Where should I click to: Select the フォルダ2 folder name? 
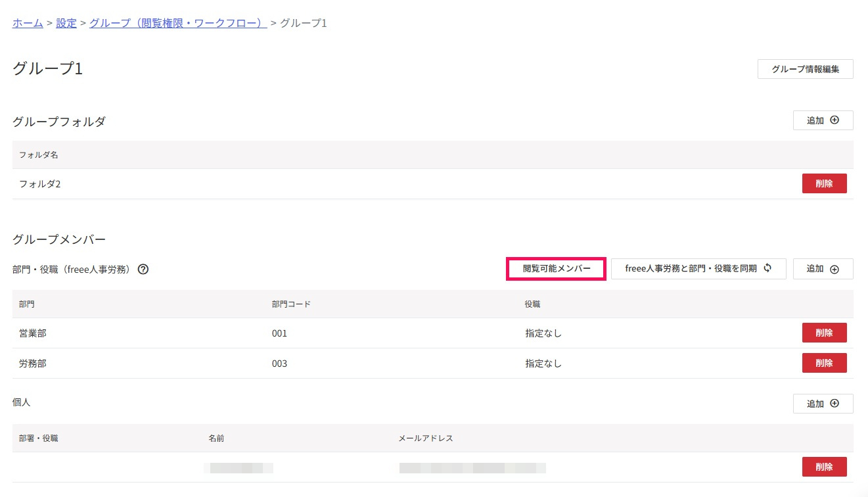coord(40,184)
